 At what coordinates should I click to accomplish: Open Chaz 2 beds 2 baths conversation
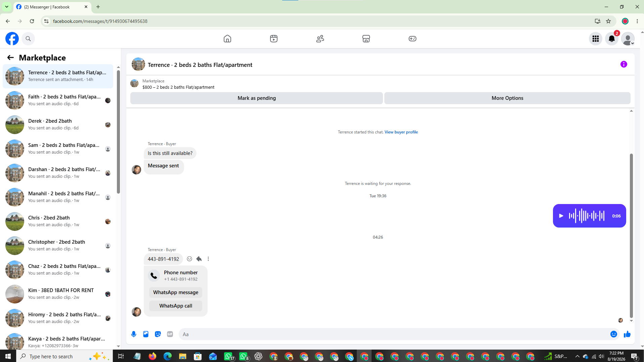(x=58, y=270)
